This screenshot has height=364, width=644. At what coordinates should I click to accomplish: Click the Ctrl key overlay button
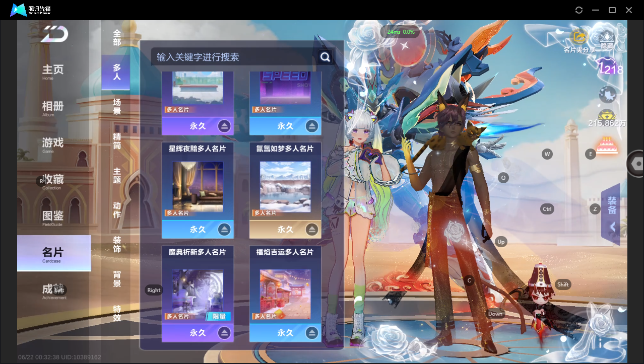pos(547,209)
